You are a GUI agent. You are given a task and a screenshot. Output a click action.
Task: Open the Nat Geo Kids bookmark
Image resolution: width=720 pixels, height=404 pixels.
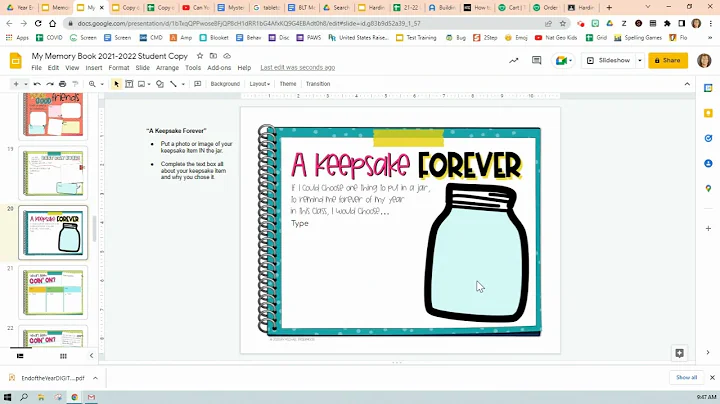coord(556,38)
